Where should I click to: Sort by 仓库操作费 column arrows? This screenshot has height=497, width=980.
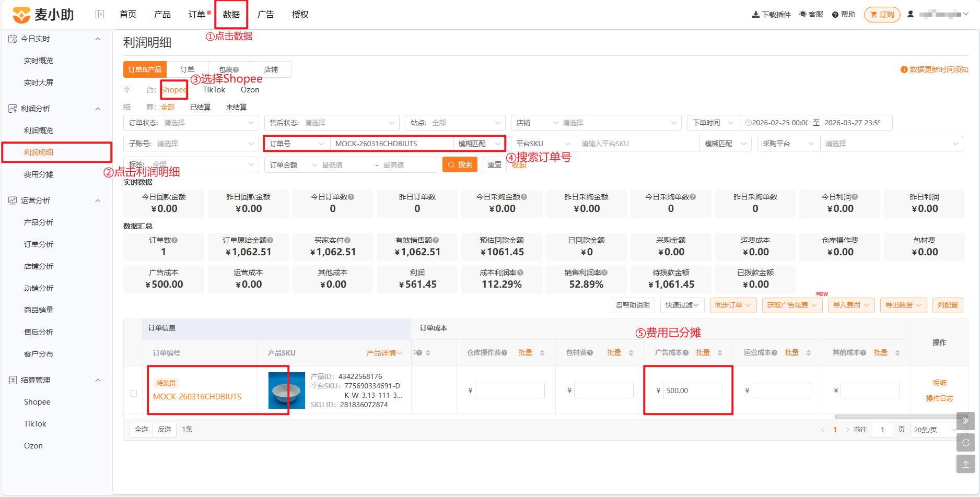click(x=542, y=353)
